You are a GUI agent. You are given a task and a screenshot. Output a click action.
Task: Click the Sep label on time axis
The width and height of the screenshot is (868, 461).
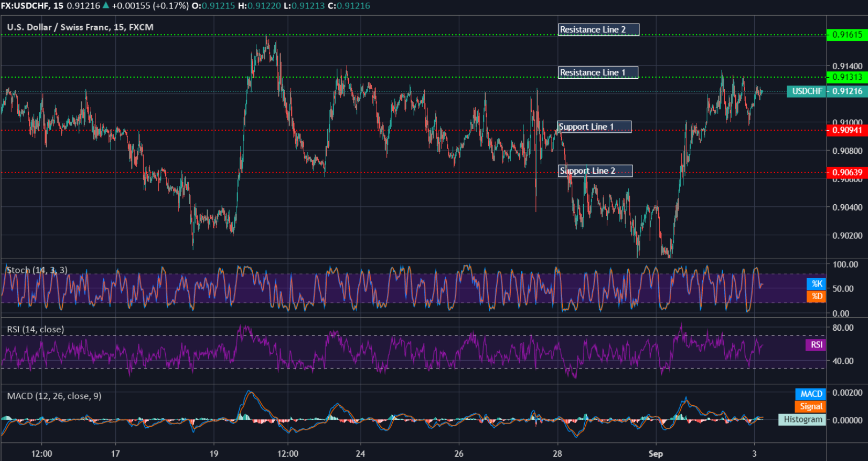point(656,454)
